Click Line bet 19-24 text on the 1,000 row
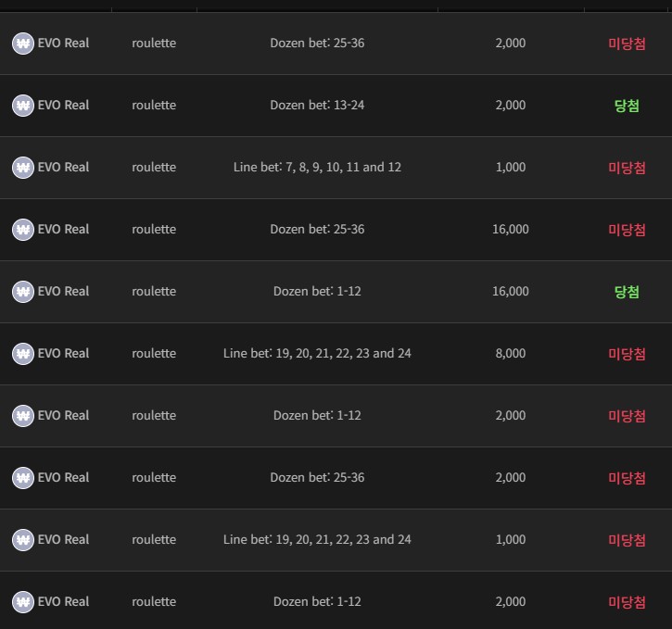The height and width of the screenshot is (629, 672). click(317, 540)
